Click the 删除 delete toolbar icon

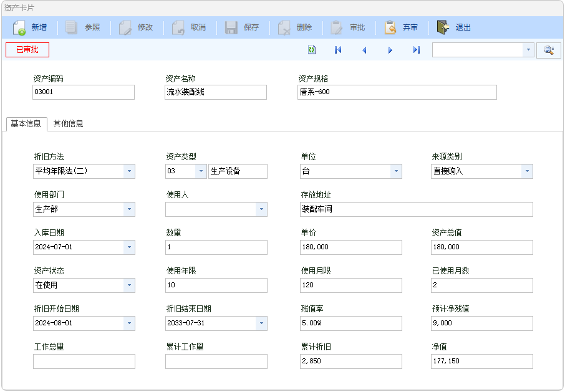284,27
